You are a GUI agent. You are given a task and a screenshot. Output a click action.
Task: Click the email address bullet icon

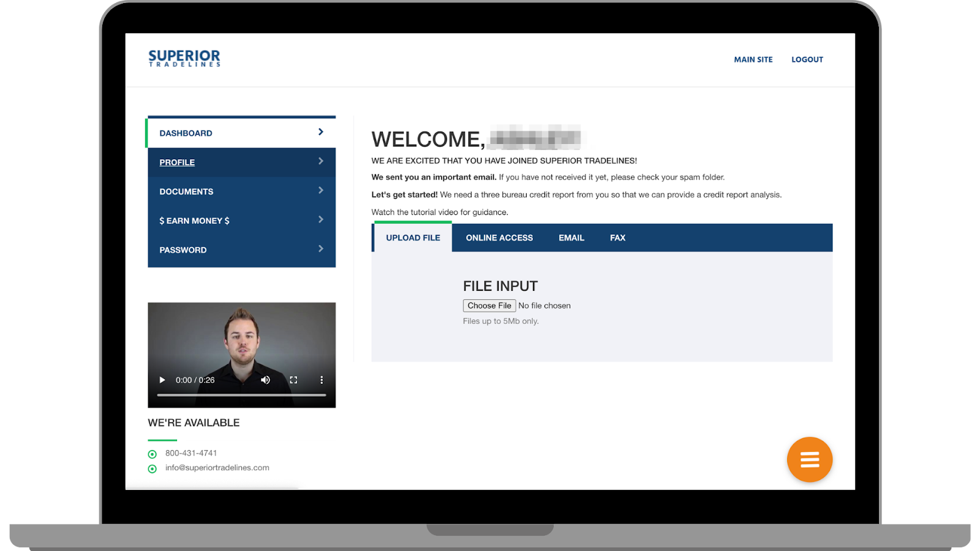(153, 469)
